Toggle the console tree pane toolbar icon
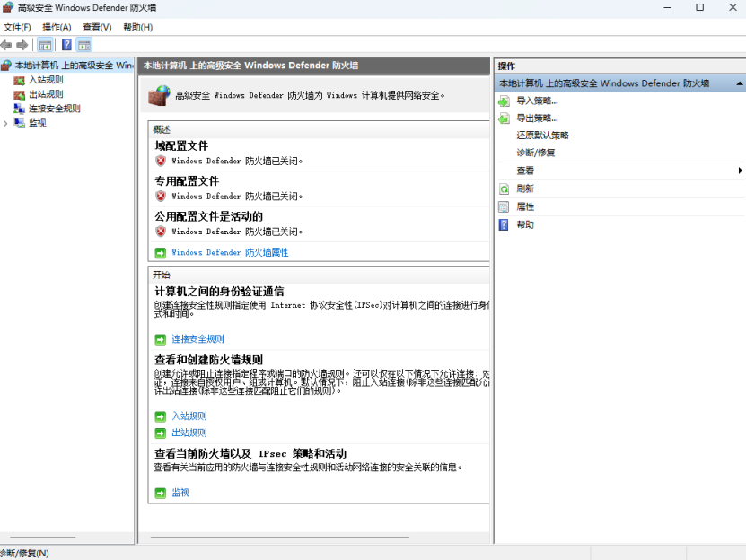 point(45,45)
